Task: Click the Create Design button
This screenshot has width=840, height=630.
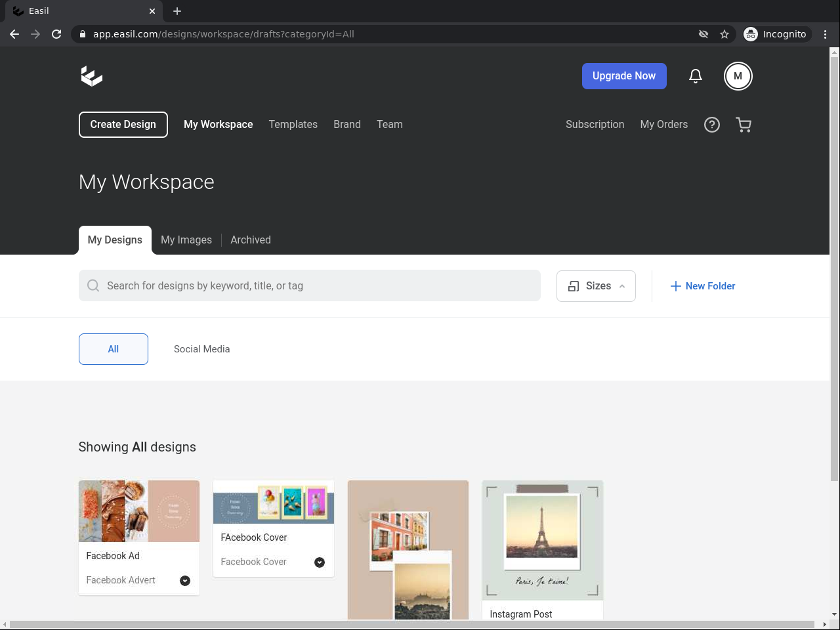Action: pos(123,125)
